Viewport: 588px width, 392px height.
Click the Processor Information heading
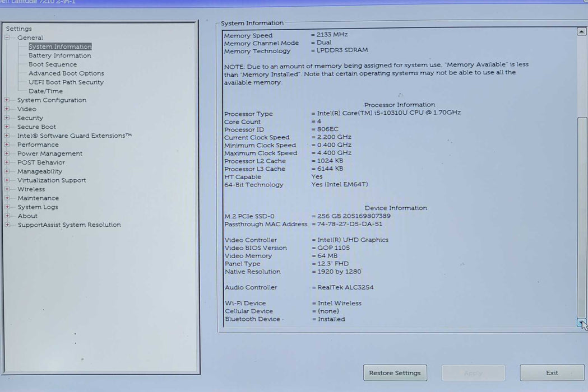[400, 105]
